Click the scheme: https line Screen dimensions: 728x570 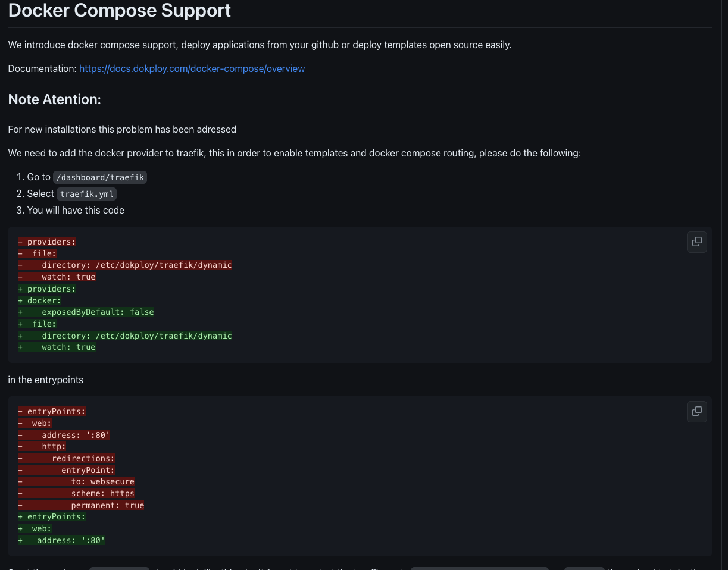(x=102, y=493)
